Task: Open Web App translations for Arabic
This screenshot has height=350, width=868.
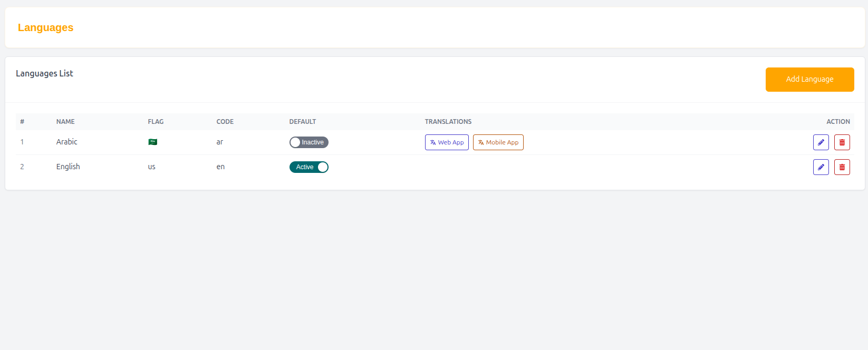Action: click(x=447, y=142)
